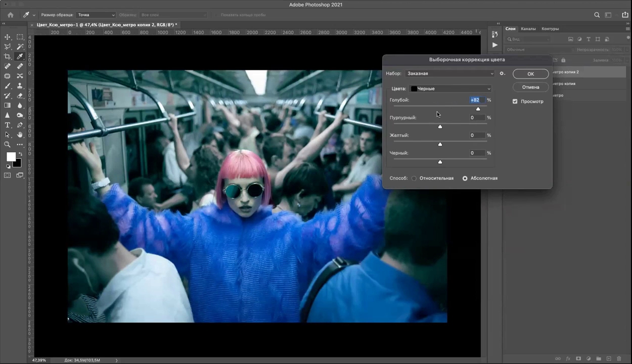The height and width of the screenshot is (364, 632).
Task: Choose the Абсолютная method radio button
Action: coord(465,178)
